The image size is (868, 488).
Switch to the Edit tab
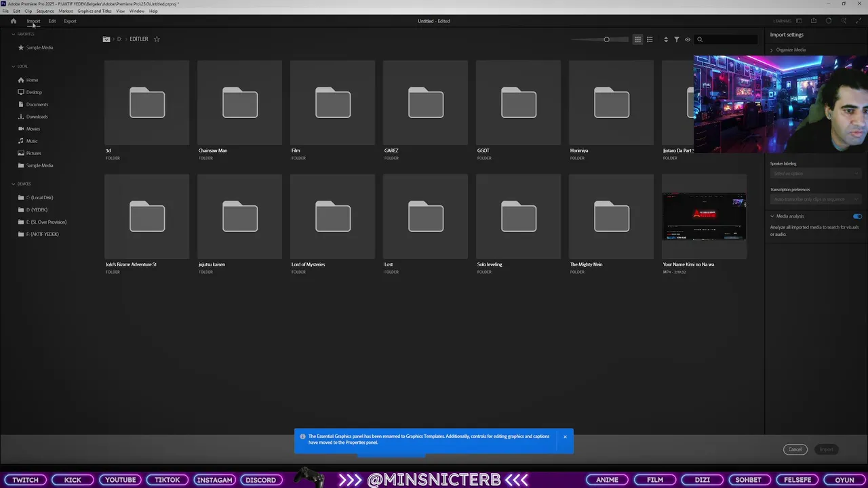click(52, 21)
